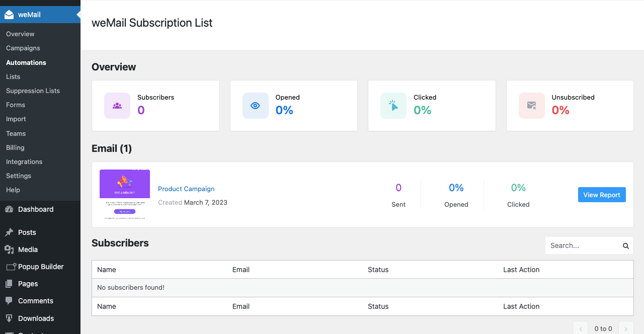Open Automations in the weMail menu
The width and height of the screenshot is (644, 334).
tap(26, 62)
